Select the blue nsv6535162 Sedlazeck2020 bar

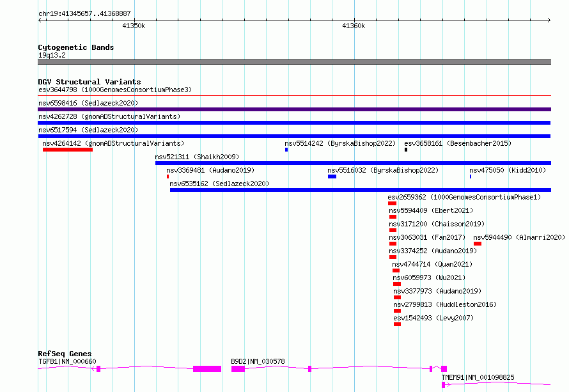click(x=361, y=190)
